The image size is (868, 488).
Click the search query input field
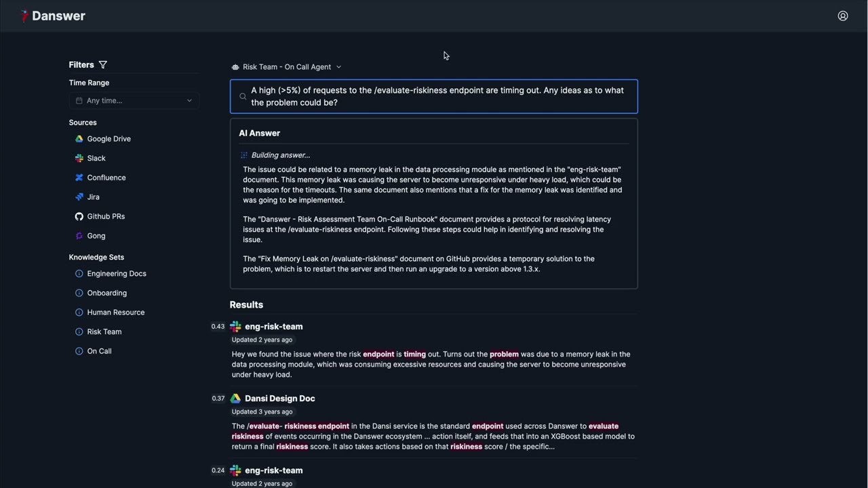tap(434, 96)
